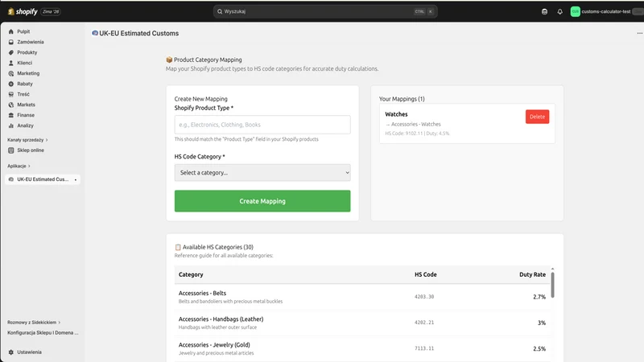This screenshot has height=362, width=644.
Task: Select Accessories - Handbags (Leather) row
Action: coord(362,323)
